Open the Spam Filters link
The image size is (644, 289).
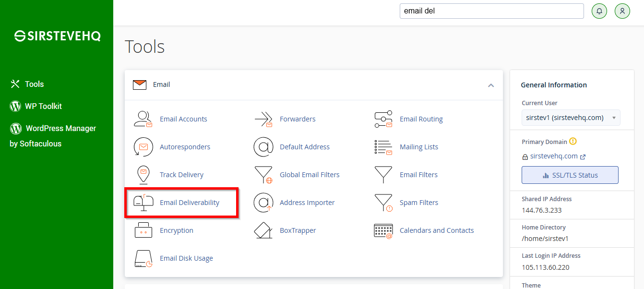point(419,203)
